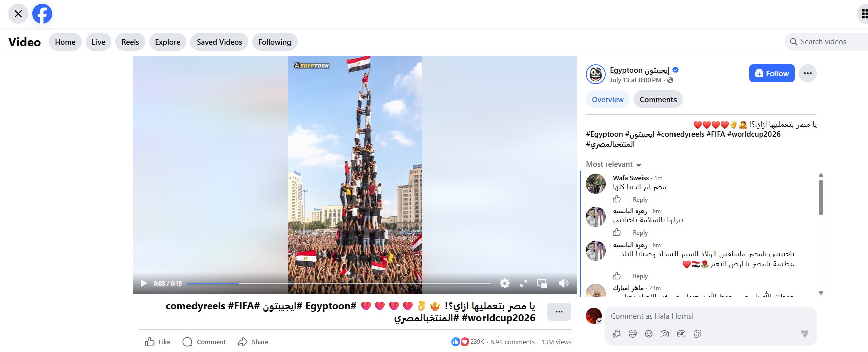This screenshot has height=352, width=868.
Task: Open the 5.9K comments link
Action: [x=513, y=342]
